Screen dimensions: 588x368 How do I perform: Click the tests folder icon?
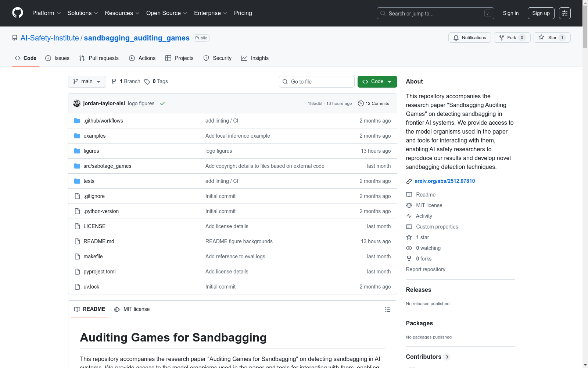pyautogui.click(x=77, y=181)
